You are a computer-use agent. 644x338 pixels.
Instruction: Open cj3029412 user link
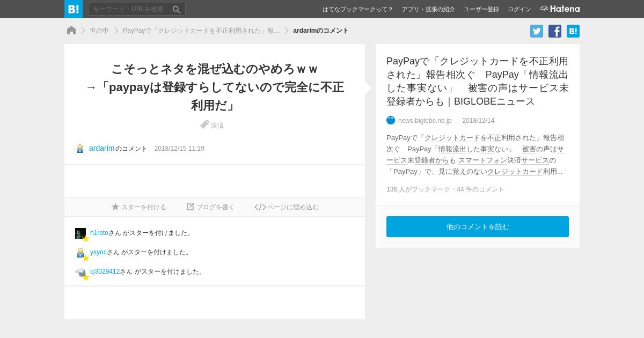(105, 271)
